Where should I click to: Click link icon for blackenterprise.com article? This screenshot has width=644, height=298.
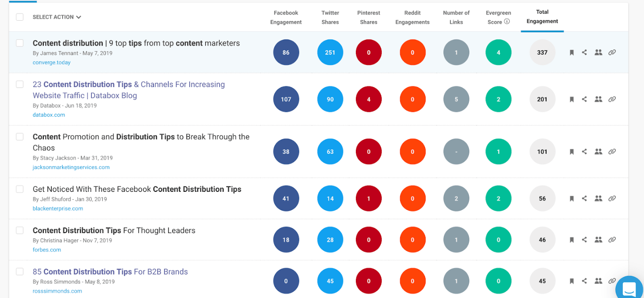pos(612,198)
